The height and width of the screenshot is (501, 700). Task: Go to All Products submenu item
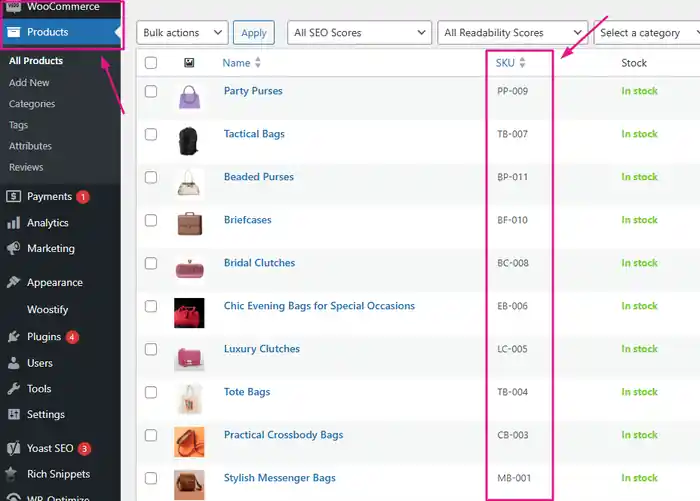pos(36,60)
